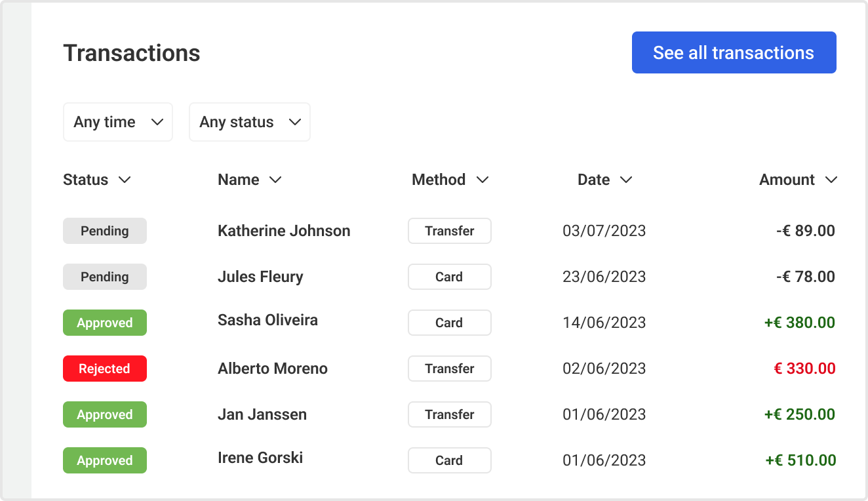Click the Rejected badge for Alberto Moreno

tap(105, 369)
